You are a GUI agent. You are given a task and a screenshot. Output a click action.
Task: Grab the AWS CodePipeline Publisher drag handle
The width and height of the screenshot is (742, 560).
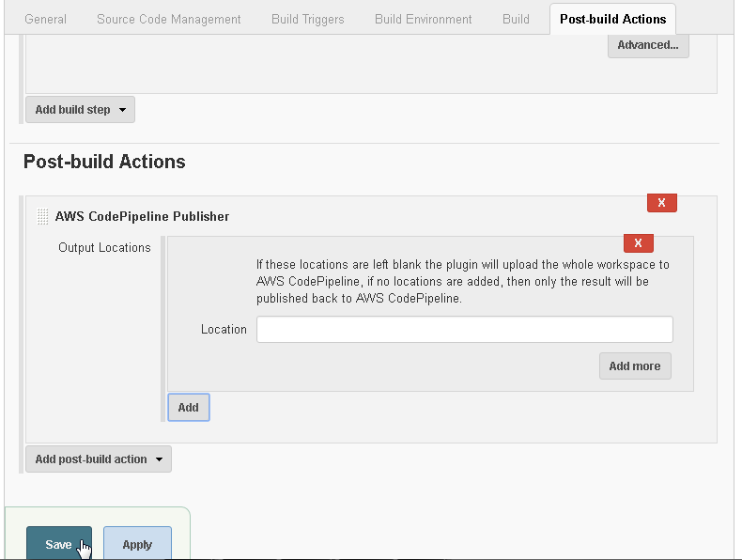coord(42,216)
